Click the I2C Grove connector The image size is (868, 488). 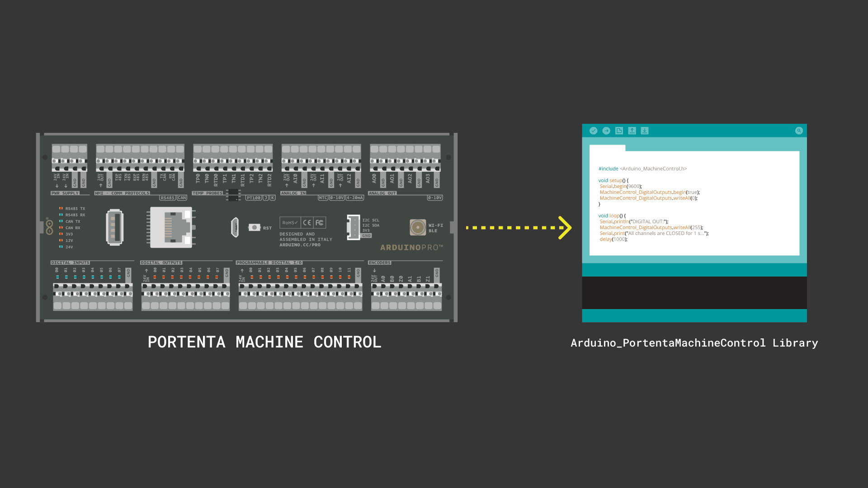coord(354,227)
